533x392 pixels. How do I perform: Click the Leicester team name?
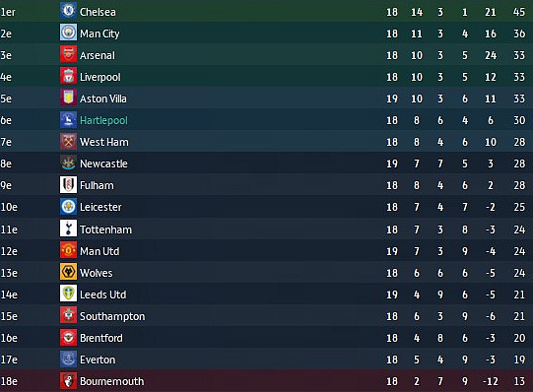coord(100,207)
